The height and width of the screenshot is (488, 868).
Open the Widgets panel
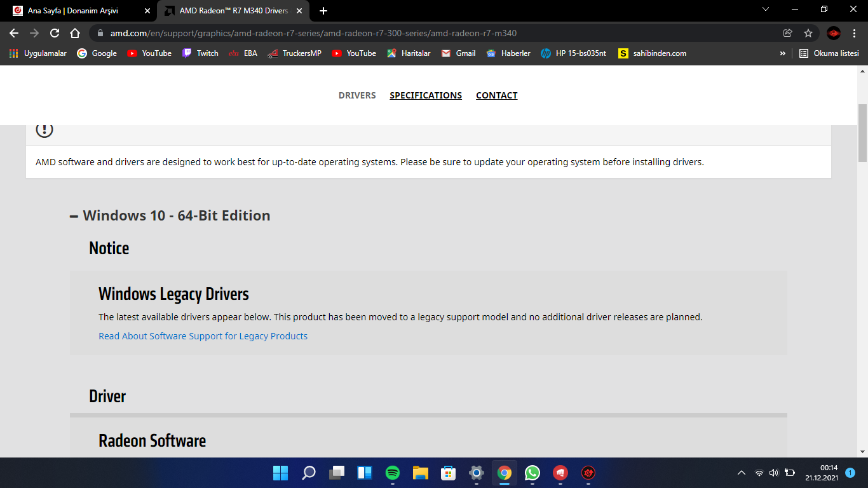[365, 473]
